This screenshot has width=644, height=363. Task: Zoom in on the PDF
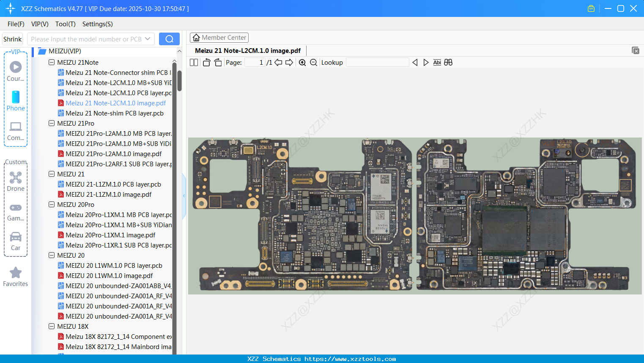302,63
